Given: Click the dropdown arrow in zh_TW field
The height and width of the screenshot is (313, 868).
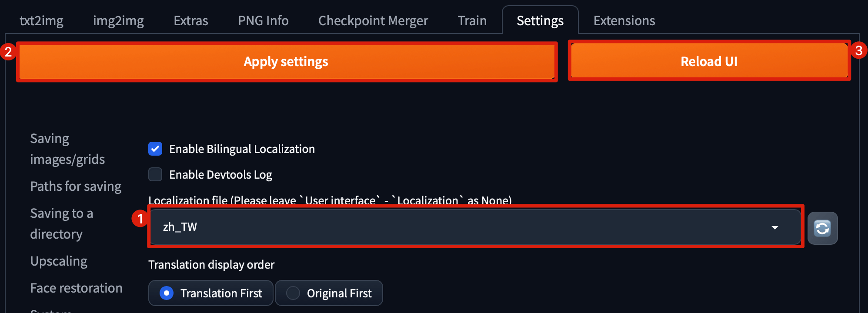Looking at the screenshot, I should [775, 227].
